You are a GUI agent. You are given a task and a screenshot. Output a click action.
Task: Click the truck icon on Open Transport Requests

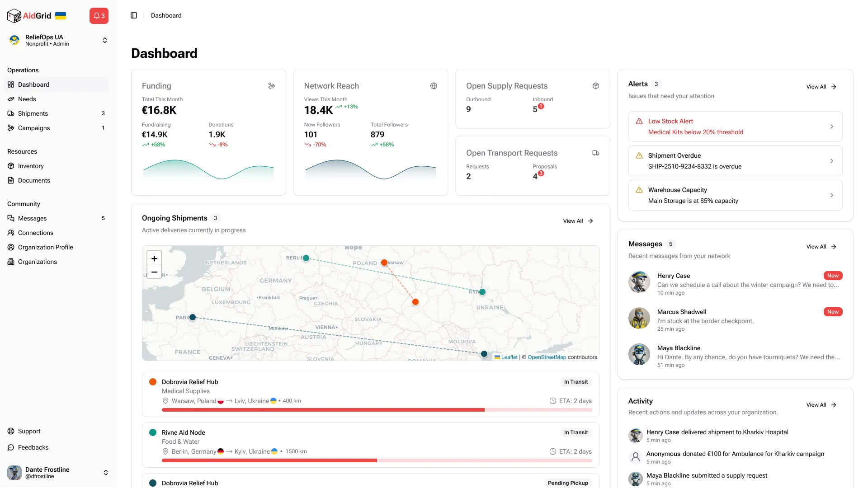pyautogui.click(x=596, y=153)
